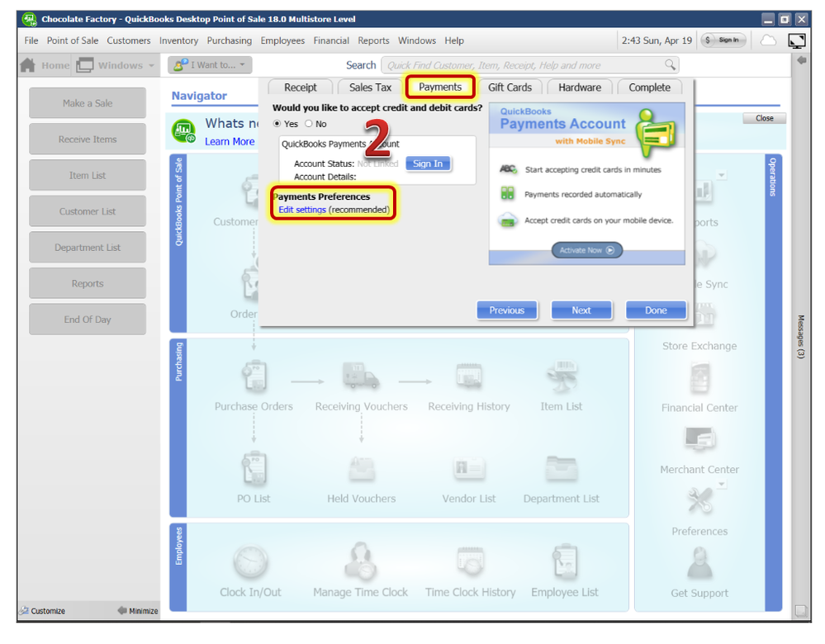Open the Merchant Center icon
Image resolution: width=825 pixels, height=644 pixels.
(699, 440)
